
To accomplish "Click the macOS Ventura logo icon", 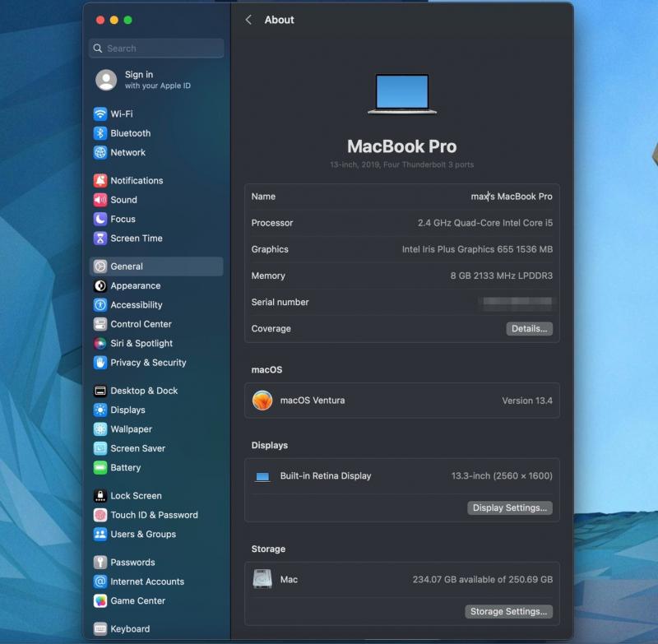I will pos(262,401).
